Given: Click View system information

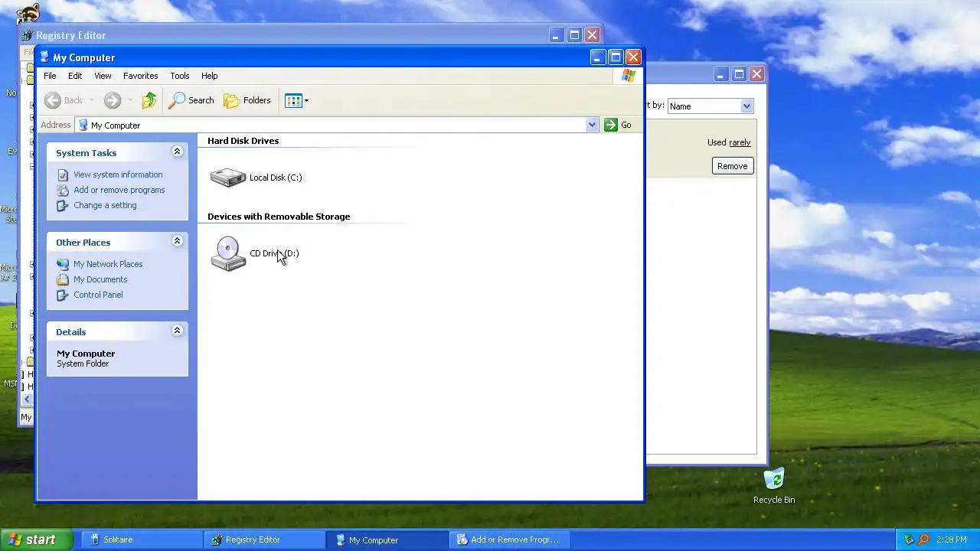Looking at the screenshot, I should (118, 174).
